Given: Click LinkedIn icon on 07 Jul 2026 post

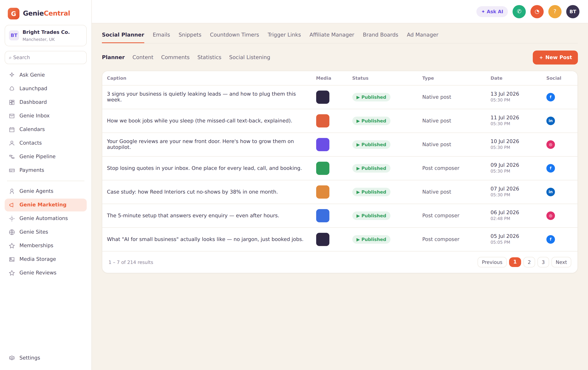Looking at the screenshot, I should tap(550, 192).
